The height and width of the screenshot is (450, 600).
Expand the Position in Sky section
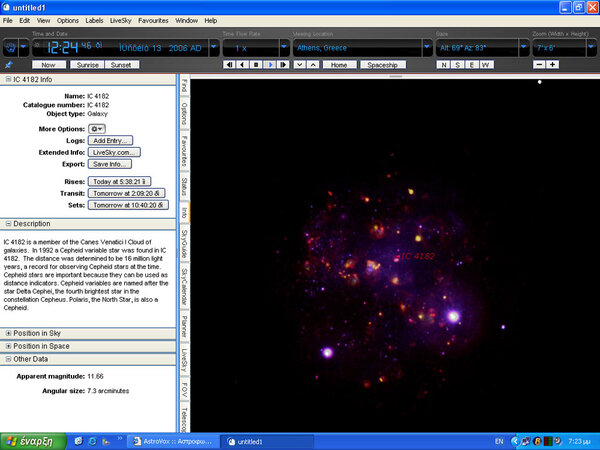click(9, 333)
